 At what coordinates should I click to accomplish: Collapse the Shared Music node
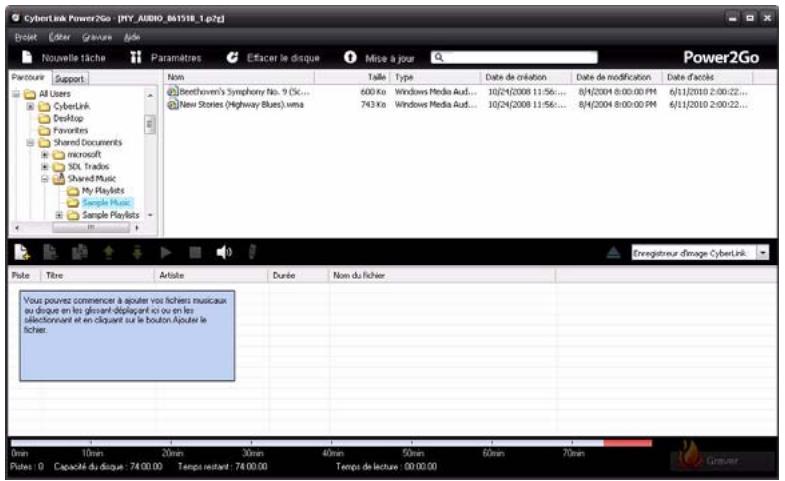[x=45, y=179]
